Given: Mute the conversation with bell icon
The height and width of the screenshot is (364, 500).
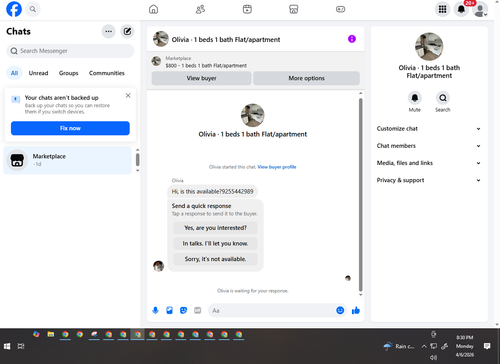Looking at the screenshot, I should 415,98.
